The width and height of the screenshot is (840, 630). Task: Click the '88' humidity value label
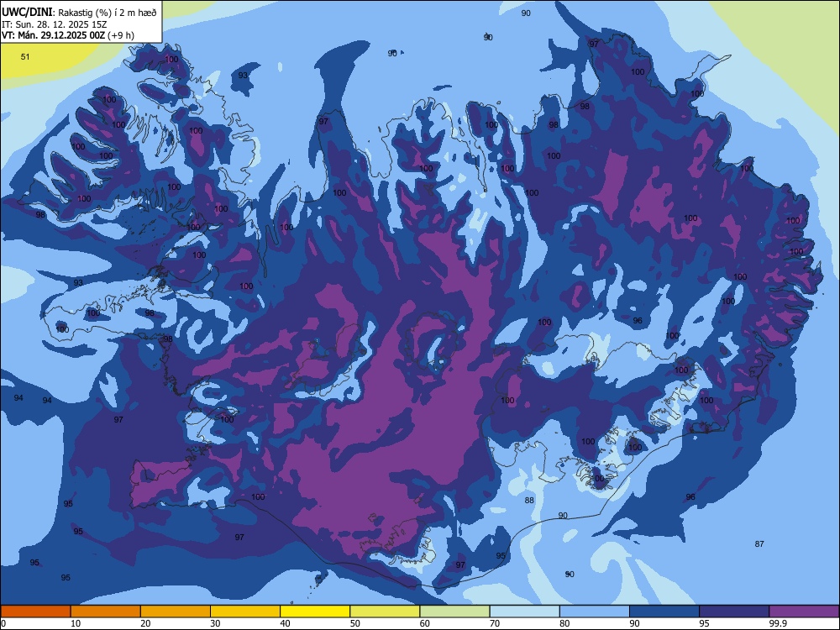point(529,501)
